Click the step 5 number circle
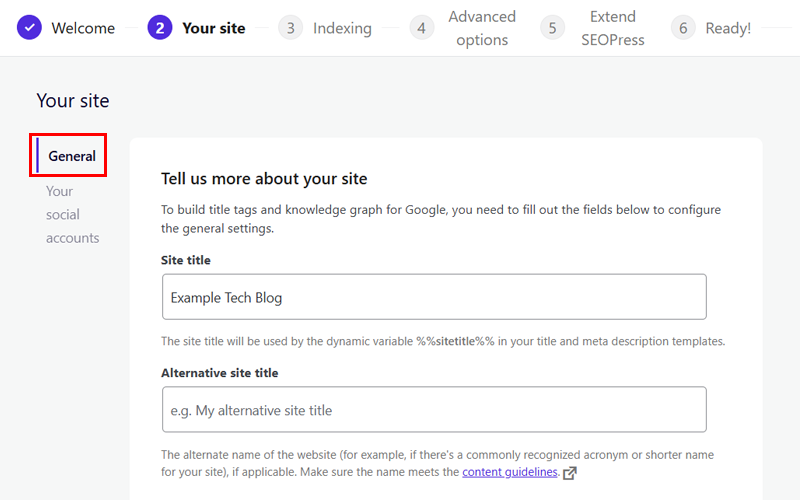The image size is (800, 500). tap(552, 28)
